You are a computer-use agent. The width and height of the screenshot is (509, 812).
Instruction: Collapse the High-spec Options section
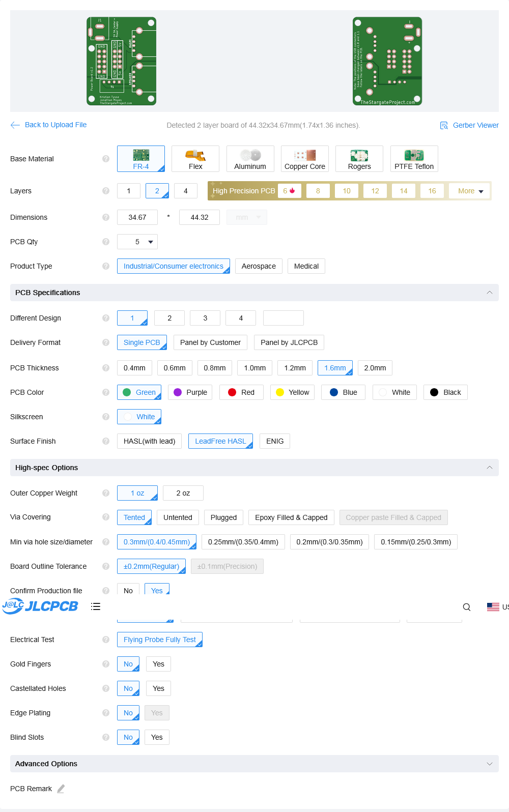489,468
